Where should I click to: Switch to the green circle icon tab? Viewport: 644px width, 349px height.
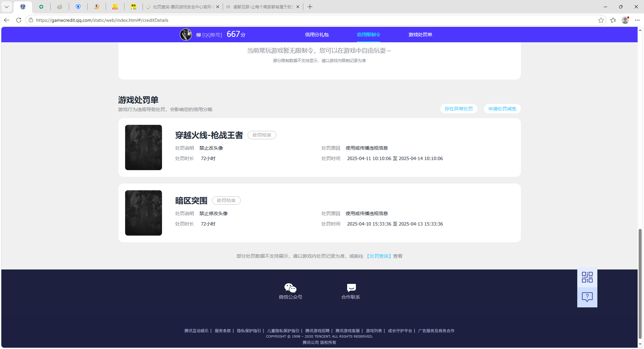(x=41, y=7)
